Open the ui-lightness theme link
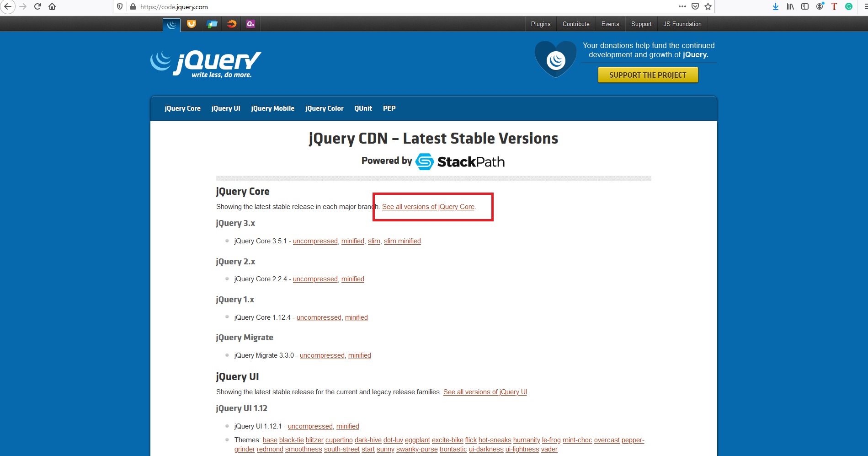 pos(522,449)
